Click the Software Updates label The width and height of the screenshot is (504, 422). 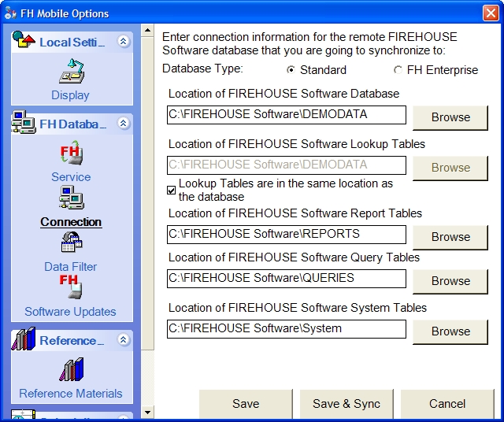[x=70, y=312]
